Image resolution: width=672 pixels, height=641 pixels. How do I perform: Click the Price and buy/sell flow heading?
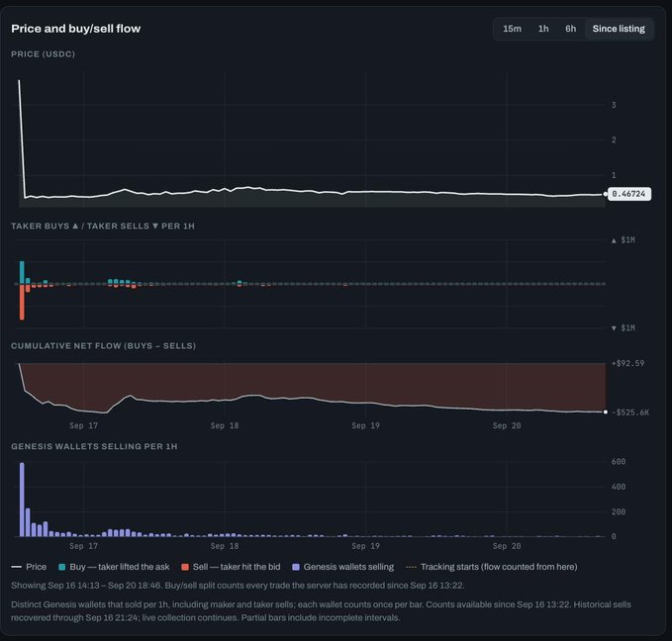click(76, 29)
